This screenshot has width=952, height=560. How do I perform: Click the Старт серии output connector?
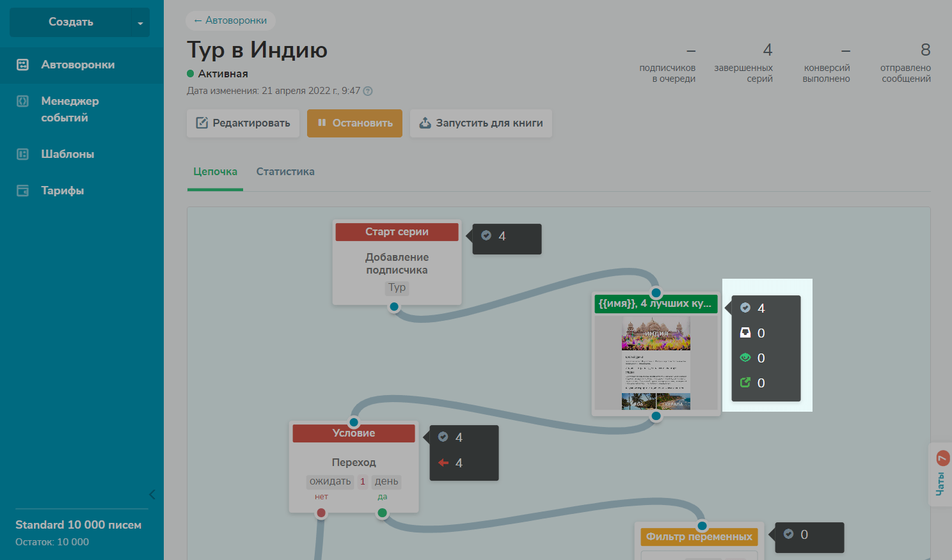tap(394, 307)
